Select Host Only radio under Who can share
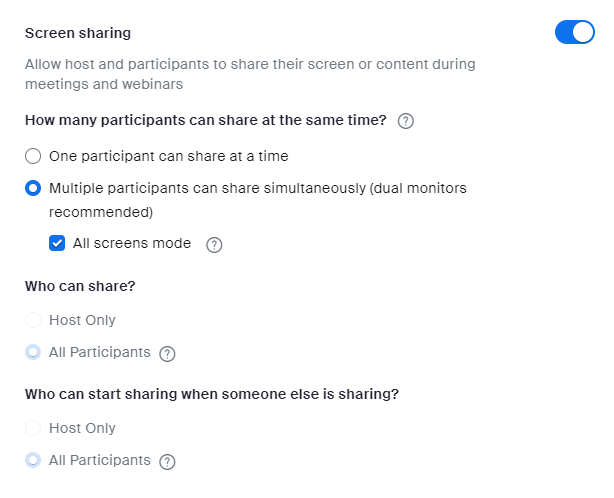This screenshot has height=498, width=614. 34,320
